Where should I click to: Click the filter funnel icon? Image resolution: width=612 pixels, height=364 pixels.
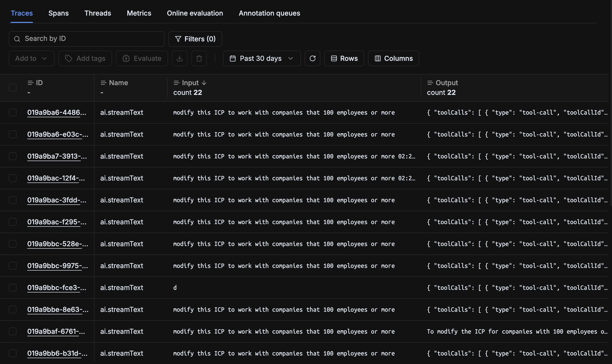pos(178,39)
